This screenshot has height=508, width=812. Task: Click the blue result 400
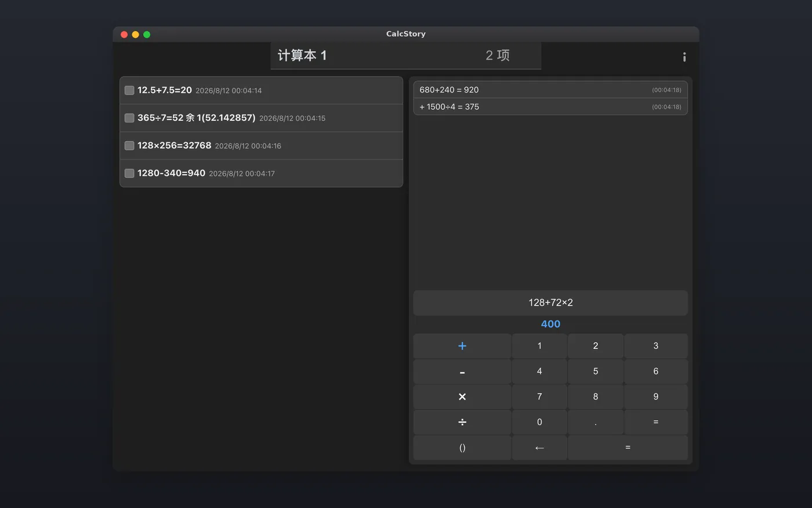click(550, 324)
